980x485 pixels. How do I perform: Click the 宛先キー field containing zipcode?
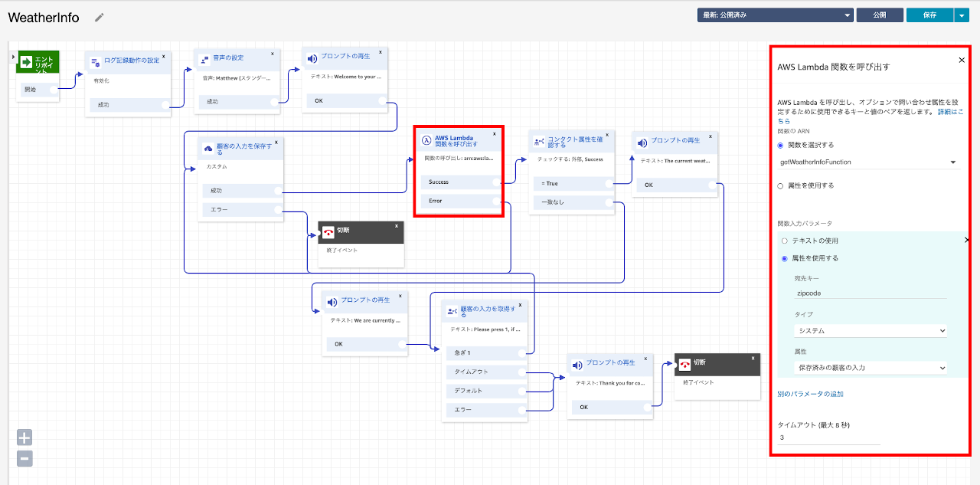click(871, 293)
